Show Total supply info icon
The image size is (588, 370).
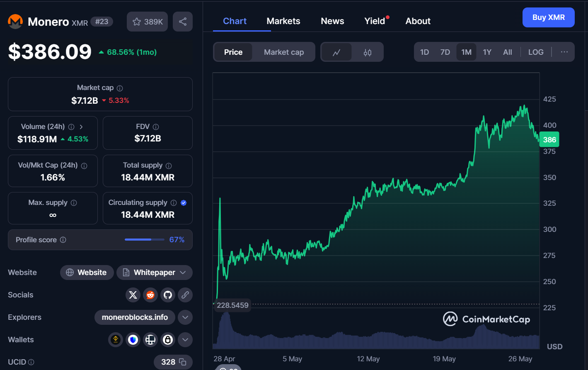pos(169,166)
